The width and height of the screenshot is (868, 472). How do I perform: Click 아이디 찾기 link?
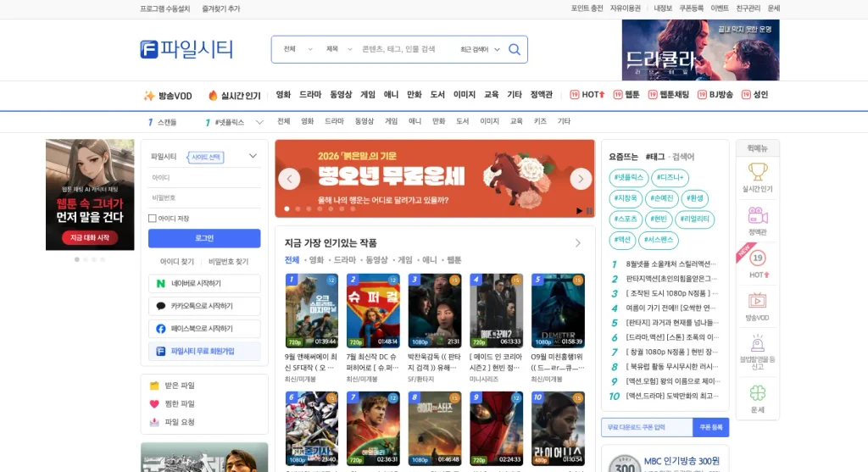tap(177, 261)
